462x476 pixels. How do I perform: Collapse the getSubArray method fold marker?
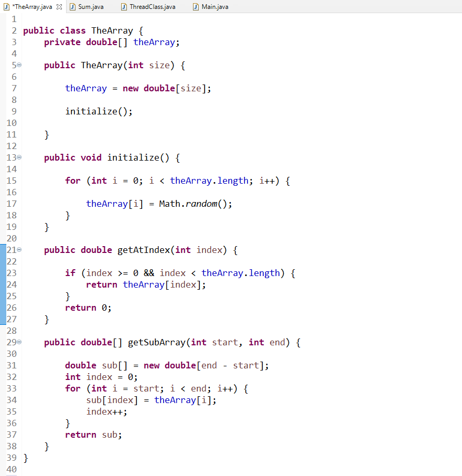(x=18, y=342)
